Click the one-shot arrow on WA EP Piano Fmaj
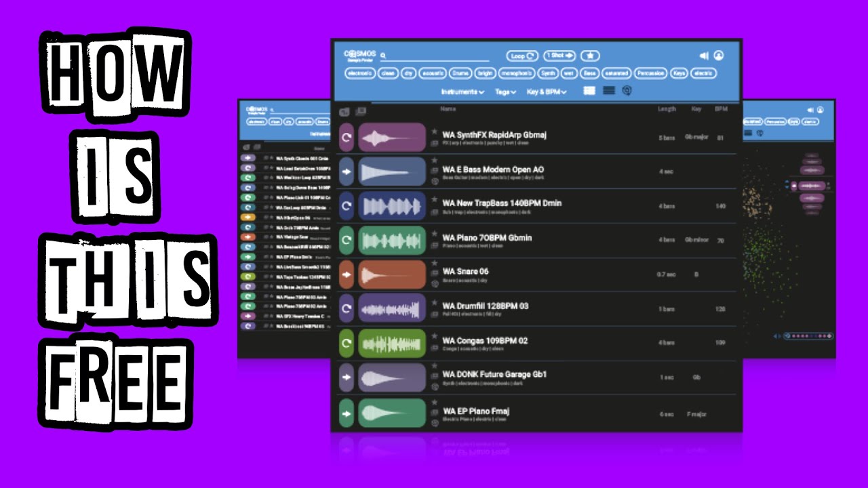The height and width of the screenshot is (488, 868). point(347,412)
